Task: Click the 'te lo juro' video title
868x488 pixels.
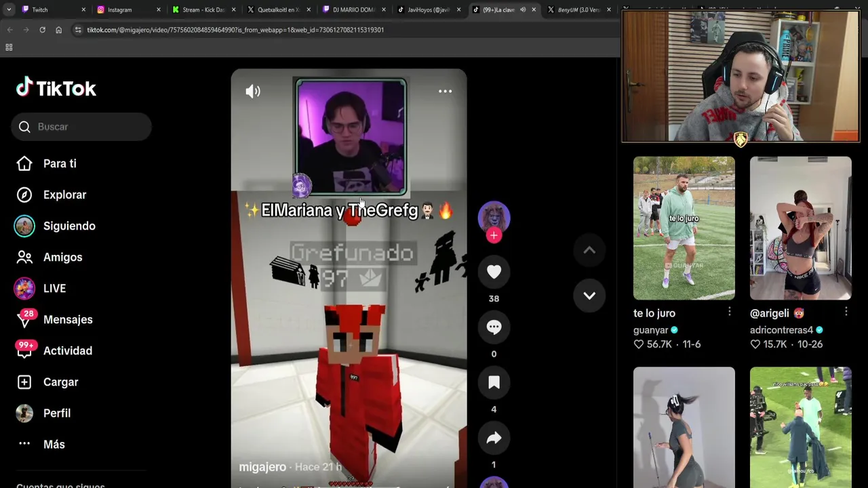Action: click(x=654, y=313)
